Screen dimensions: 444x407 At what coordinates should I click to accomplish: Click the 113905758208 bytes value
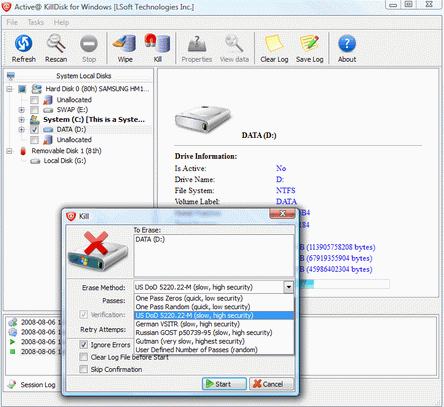click(x=341, y=247)
